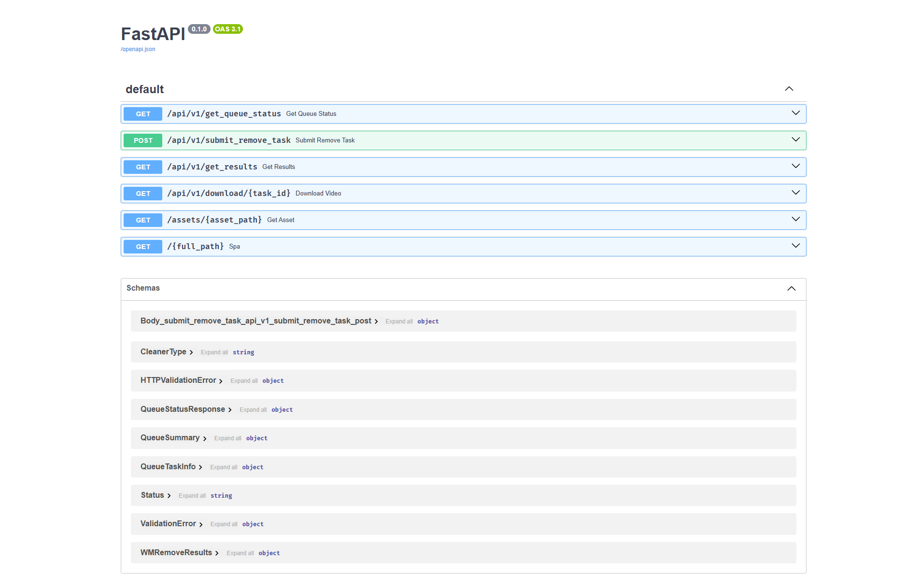This screenshot has height=588, width=920.
Task: Expand full_path Spa endpoint arrow
Action: point(795,246)
